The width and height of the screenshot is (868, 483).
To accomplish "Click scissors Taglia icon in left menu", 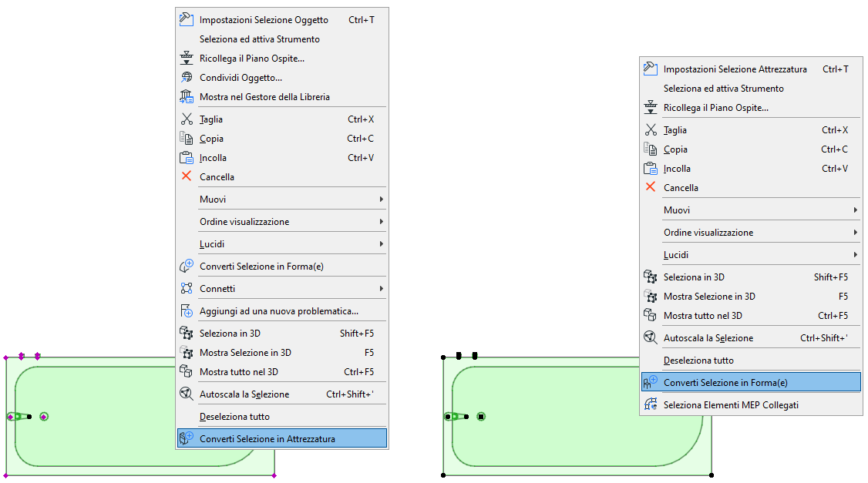I will click(186, 119).
